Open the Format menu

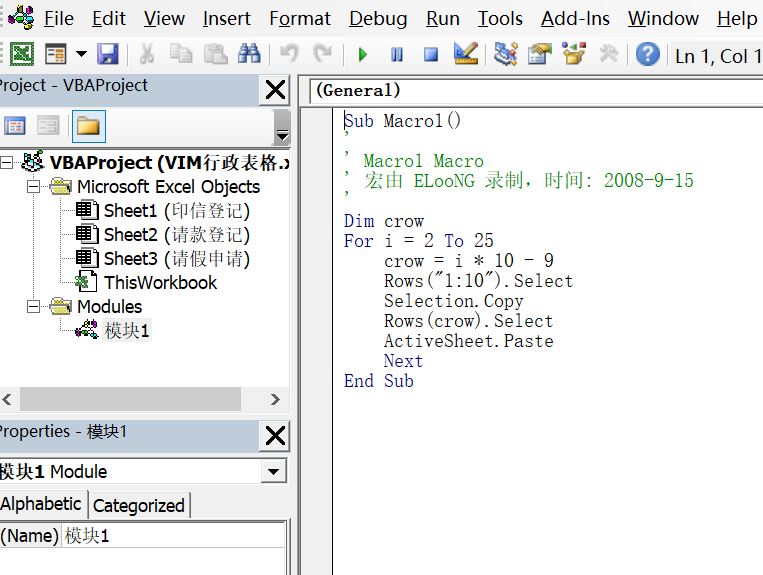pyautogui.click(x=300, y=18)
